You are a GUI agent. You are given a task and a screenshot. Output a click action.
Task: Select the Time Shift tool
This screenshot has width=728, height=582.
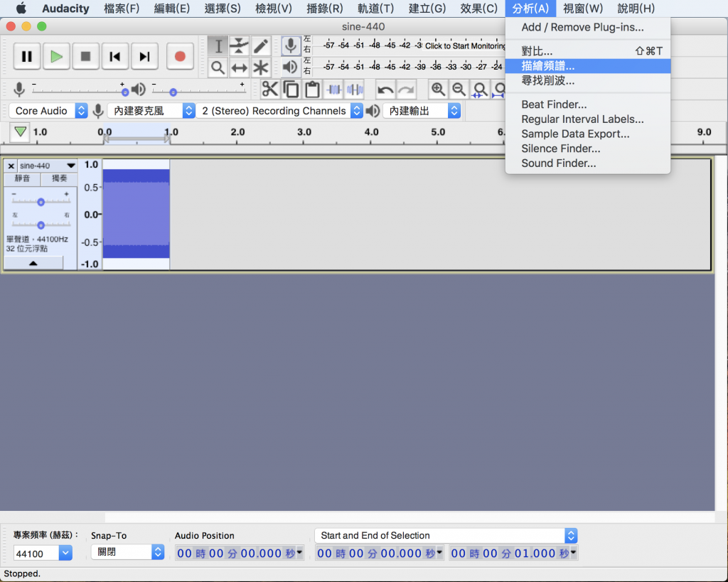coord(239,68)
